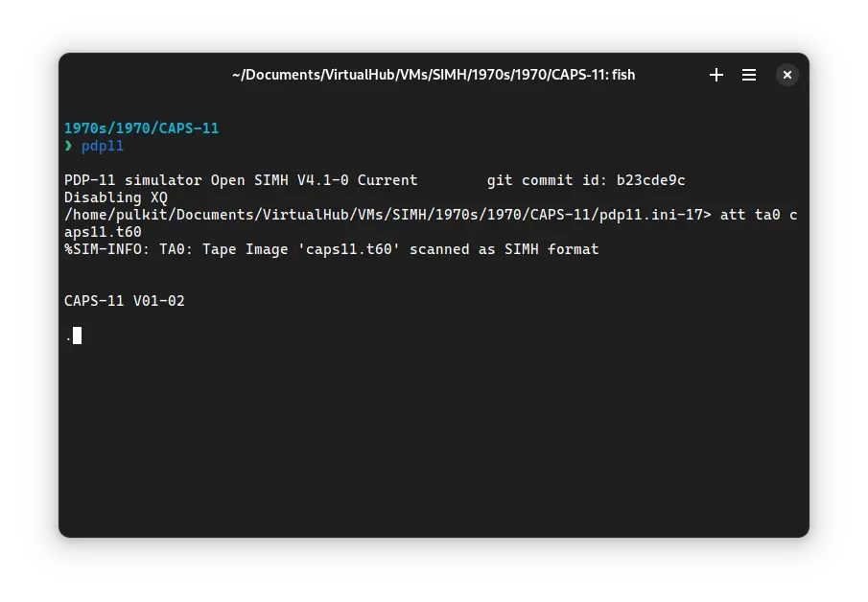Click the Disabling XQ output line
This screenshot has height=602, width=868.
(x=115, y=197)
